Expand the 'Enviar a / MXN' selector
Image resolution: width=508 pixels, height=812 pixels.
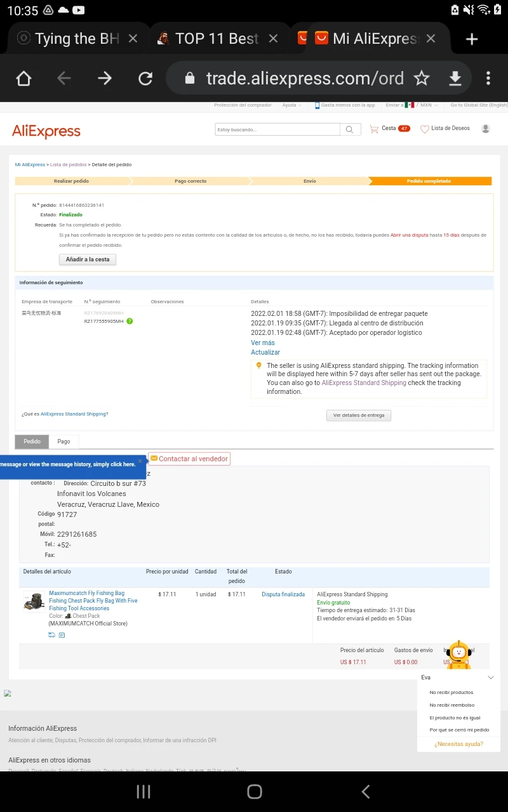(411, 105)
